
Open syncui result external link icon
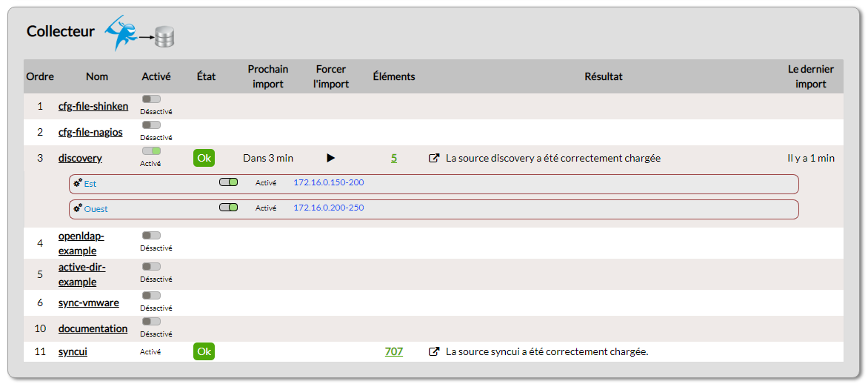click(x=434, y=351)
